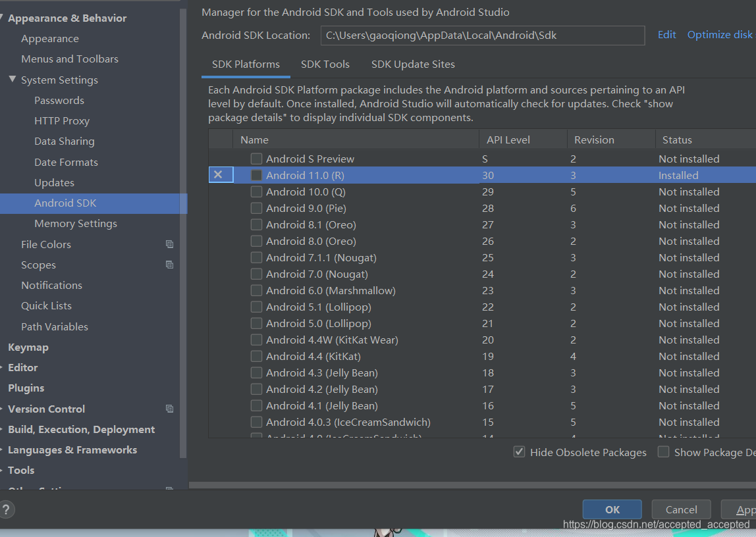Select the Android 5.0 (Lollipop) row name

click(319, 324)
